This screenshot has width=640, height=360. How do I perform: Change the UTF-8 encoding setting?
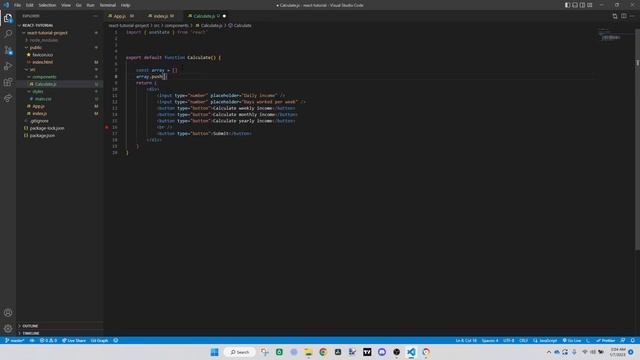coord(509,340)
